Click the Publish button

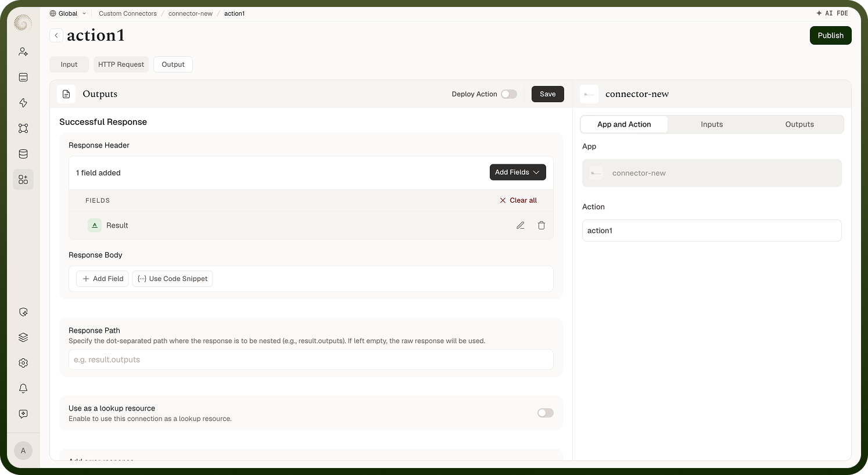[x=831, y=35]
